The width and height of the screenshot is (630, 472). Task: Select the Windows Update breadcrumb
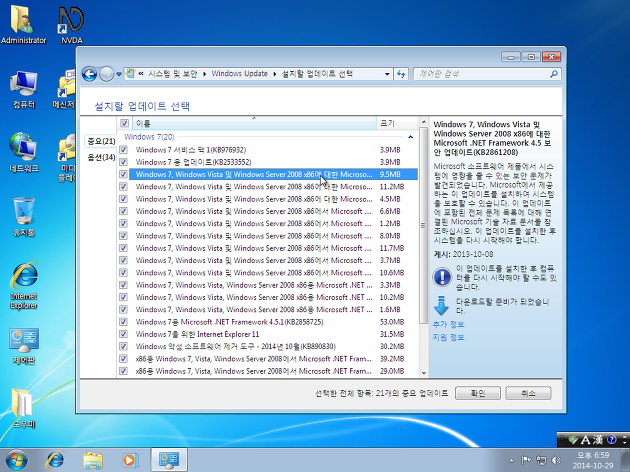239,74
